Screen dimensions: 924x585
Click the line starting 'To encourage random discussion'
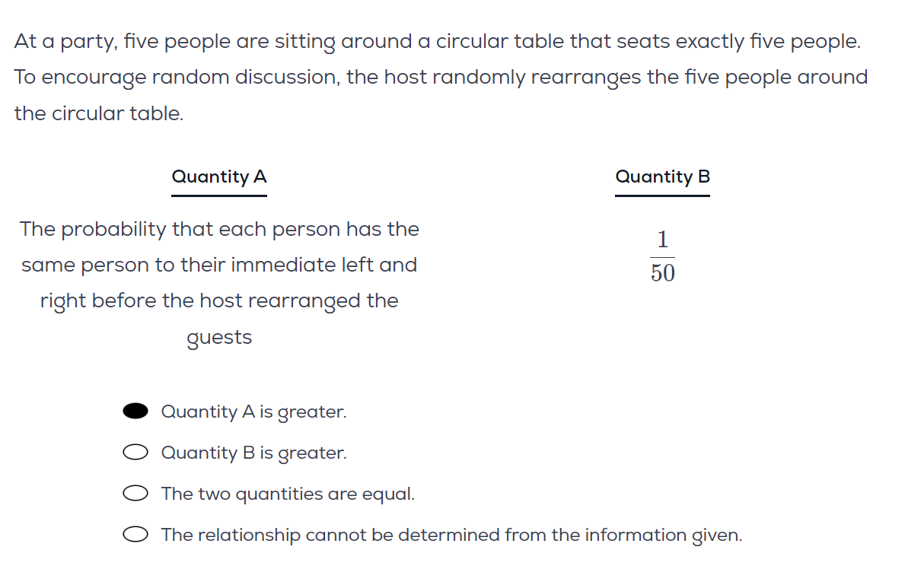441,78
